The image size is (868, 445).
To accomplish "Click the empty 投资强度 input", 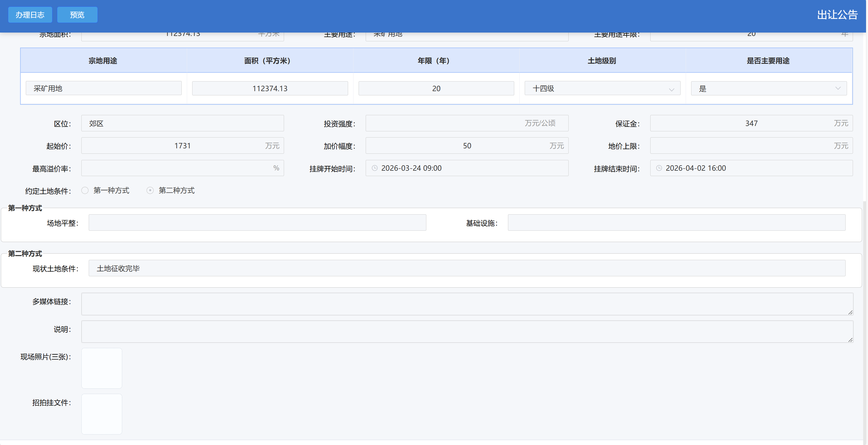I will (x=445, y=123).
